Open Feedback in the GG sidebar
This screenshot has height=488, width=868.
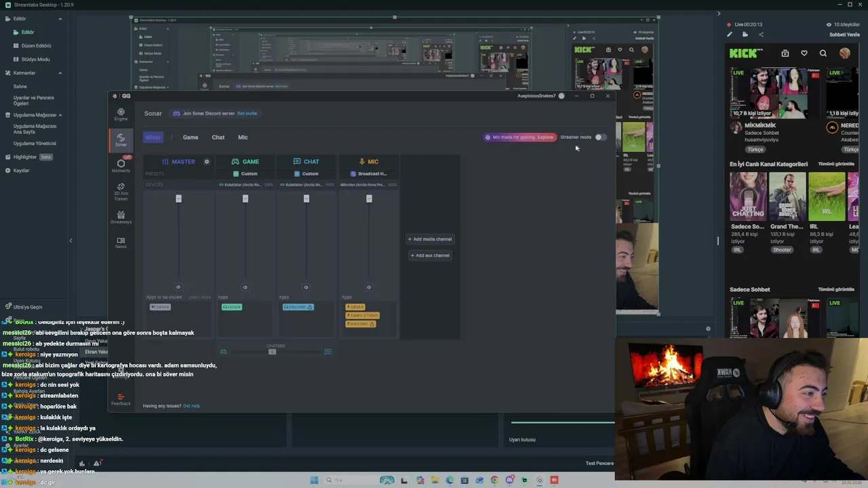(121, 400)
